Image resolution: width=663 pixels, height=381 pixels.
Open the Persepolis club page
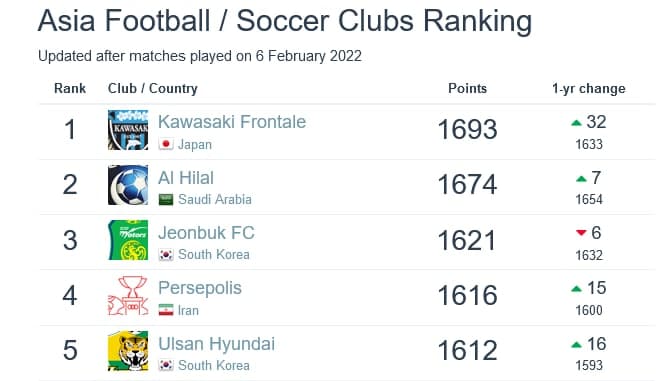point(200,288)
